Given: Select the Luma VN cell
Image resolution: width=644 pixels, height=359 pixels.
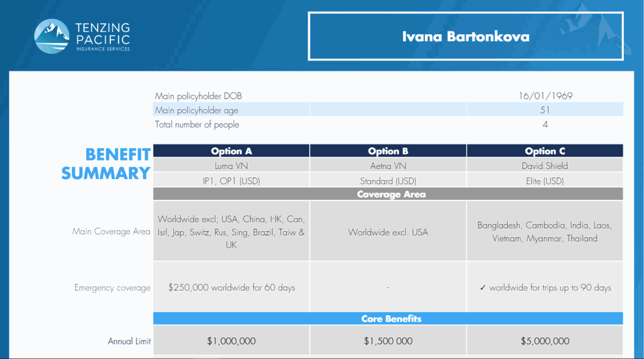Looking at the screenshot, I should tap(231, 166).
